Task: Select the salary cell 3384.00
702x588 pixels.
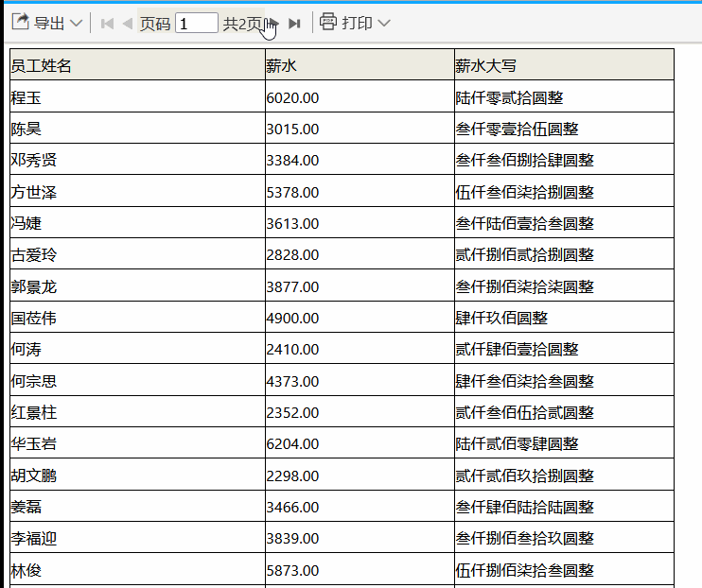Action: [360, 160]
